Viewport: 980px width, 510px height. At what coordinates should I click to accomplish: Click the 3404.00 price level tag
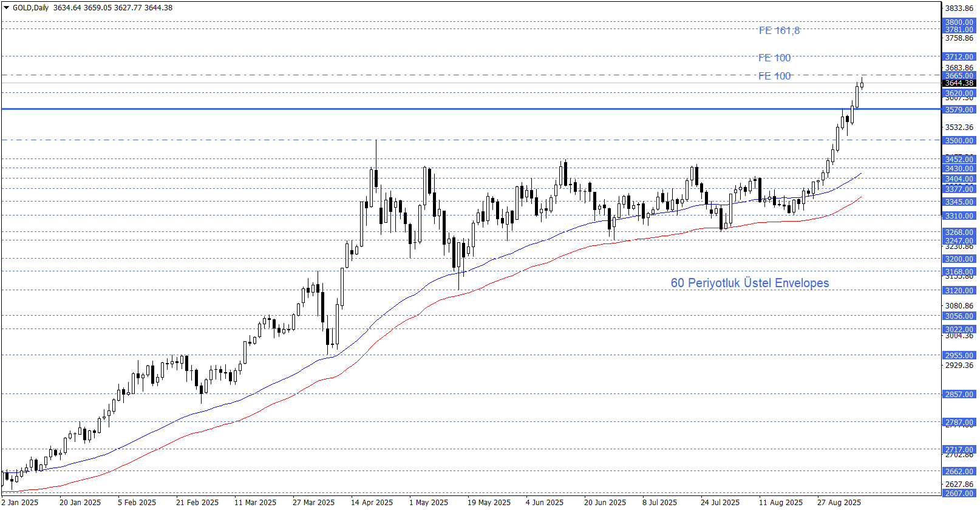tap(959, 179)
